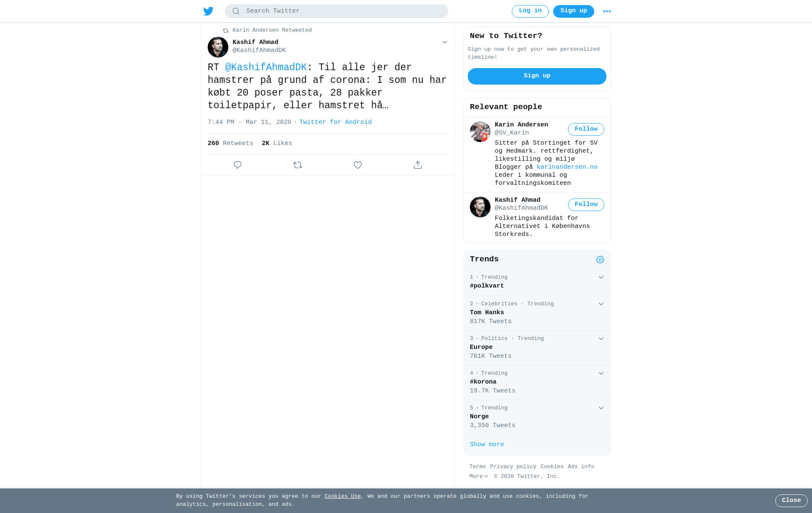Image resolution: width=812 pixels, height=513 pixels.
Task: Open the three-dot more menu in header
Action: coord(607,11)
